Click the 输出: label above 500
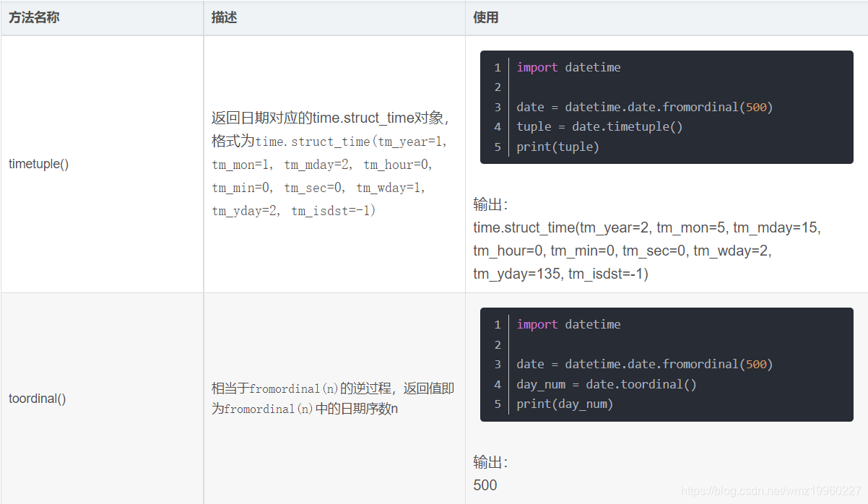 [x=491, y=462]
